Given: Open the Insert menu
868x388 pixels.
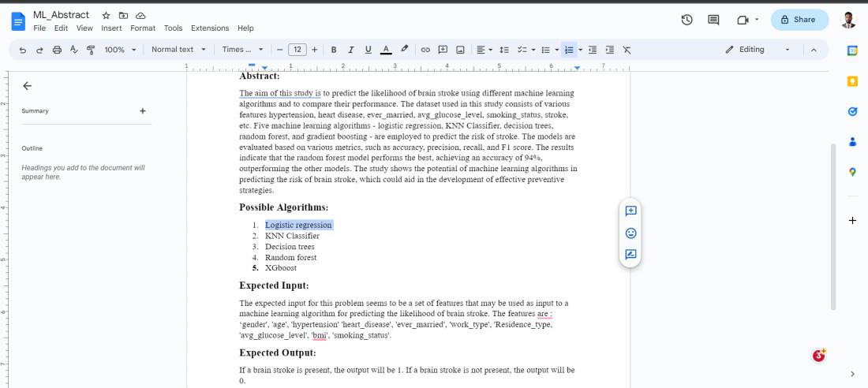Looking at the screenshot, I should (112, 28).
